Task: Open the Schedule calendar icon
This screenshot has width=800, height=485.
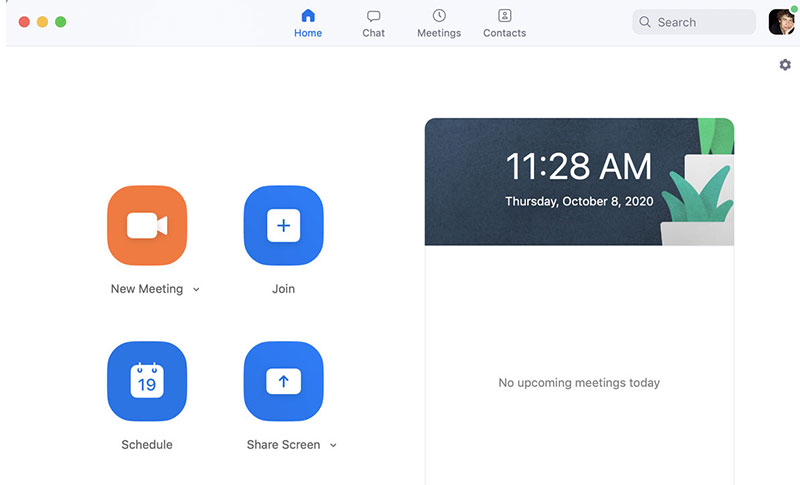Action: point(147,381)
